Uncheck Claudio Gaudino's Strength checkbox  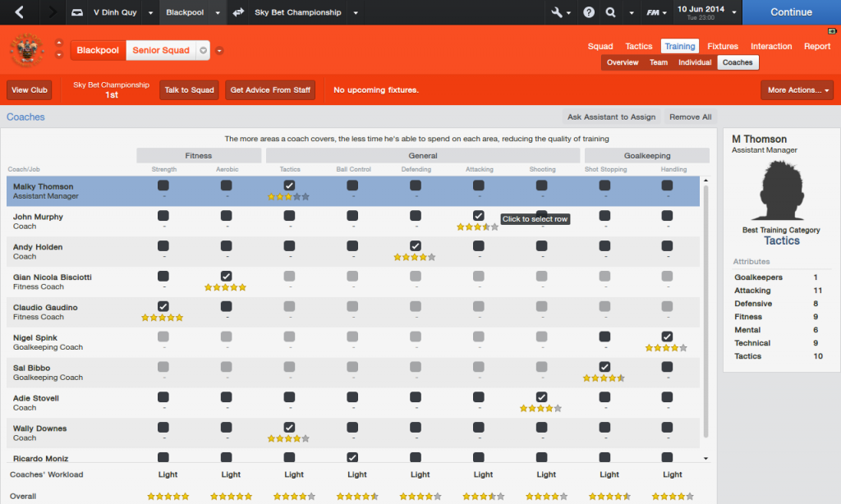[x=163, y=306]
